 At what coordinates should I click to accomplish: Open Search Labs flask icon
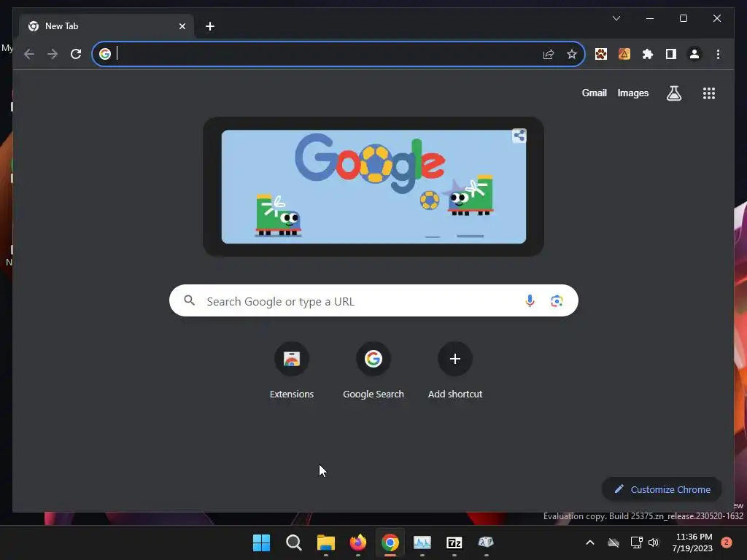pos(673,93)
